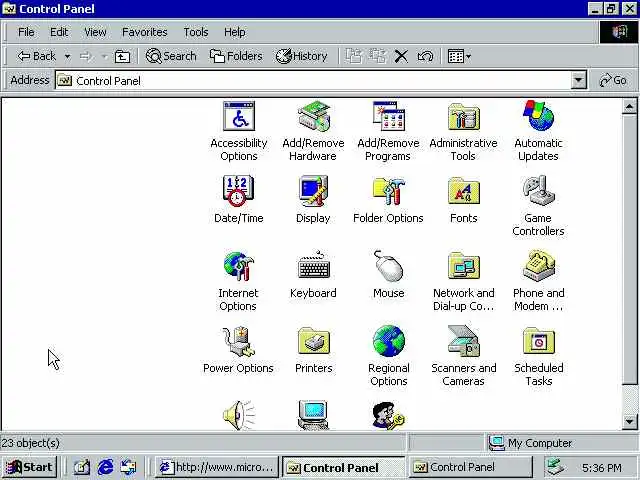Open the Tools menu
The width and height of the screenshot is (640, 480).
(196, 32)
